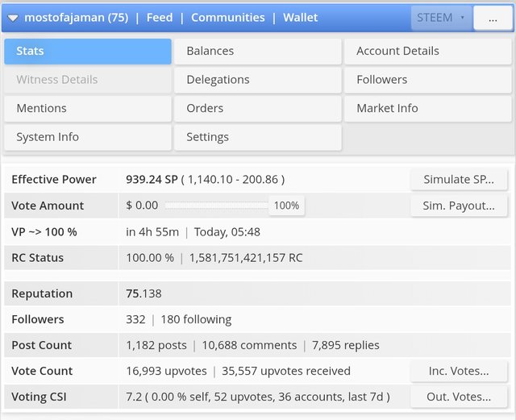
Task: Click the 'Today, 05:48' recharge time
Action: (227, 232)
